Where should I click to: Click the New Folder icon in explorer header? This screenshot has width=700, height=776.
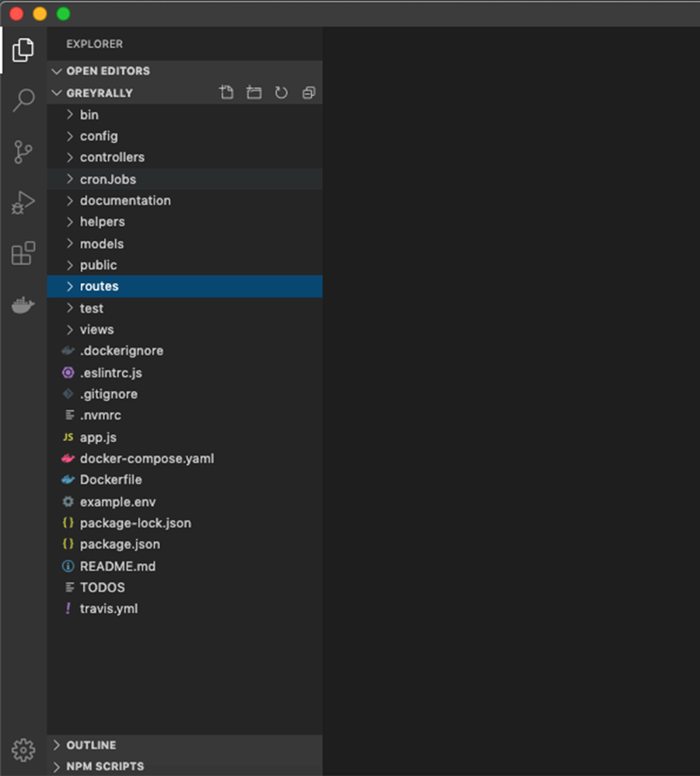[254, 93]
